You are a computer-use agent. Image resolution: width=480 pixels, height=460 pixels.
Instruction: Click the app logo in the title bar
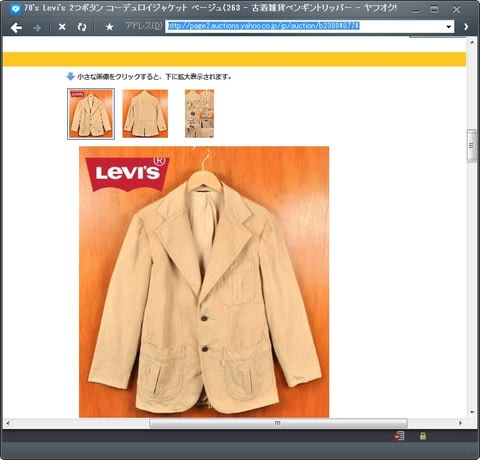(x=15, y=9)
